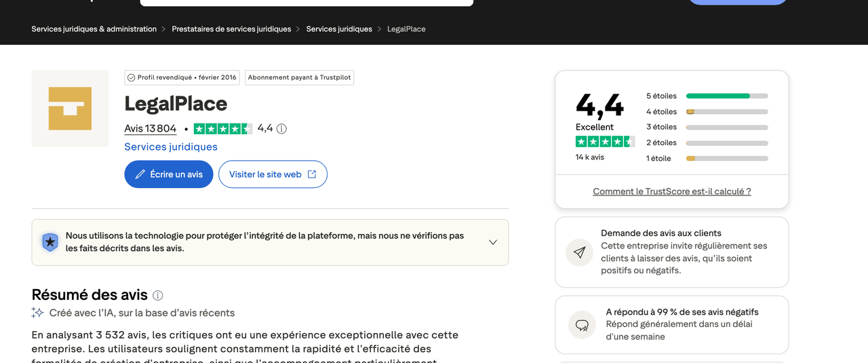Viewport: 868px width, 363px height.
Task: Click the LegalPlace company logo
Action: click(x=70, y=109)
